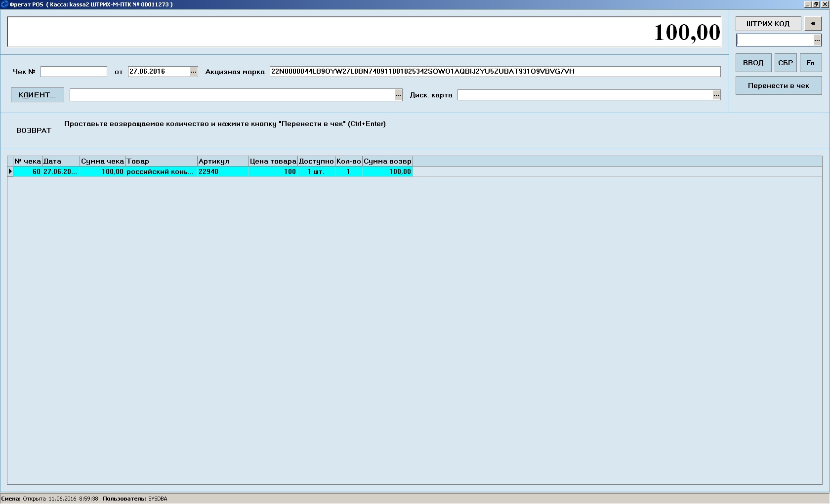The height and width of the screenshot is (504, 830).
Task: Click the Смена status bar entry
Action: (x=50, y=499)
